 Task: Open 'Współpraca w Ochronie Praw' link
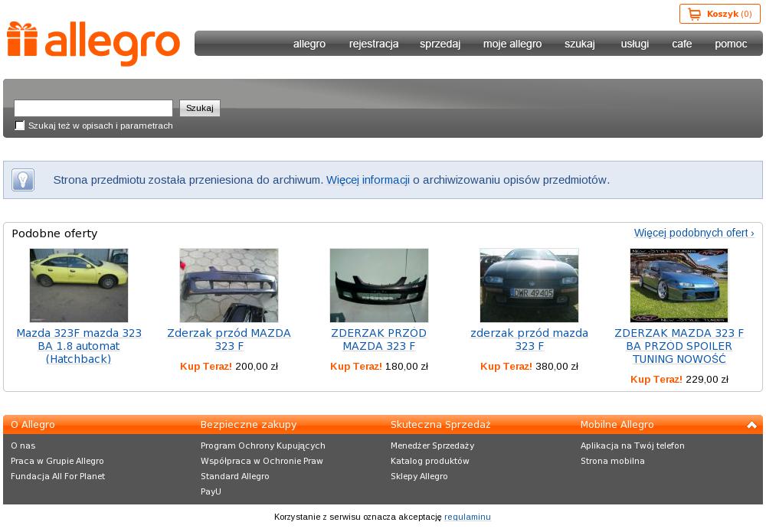tap(262, 461)
